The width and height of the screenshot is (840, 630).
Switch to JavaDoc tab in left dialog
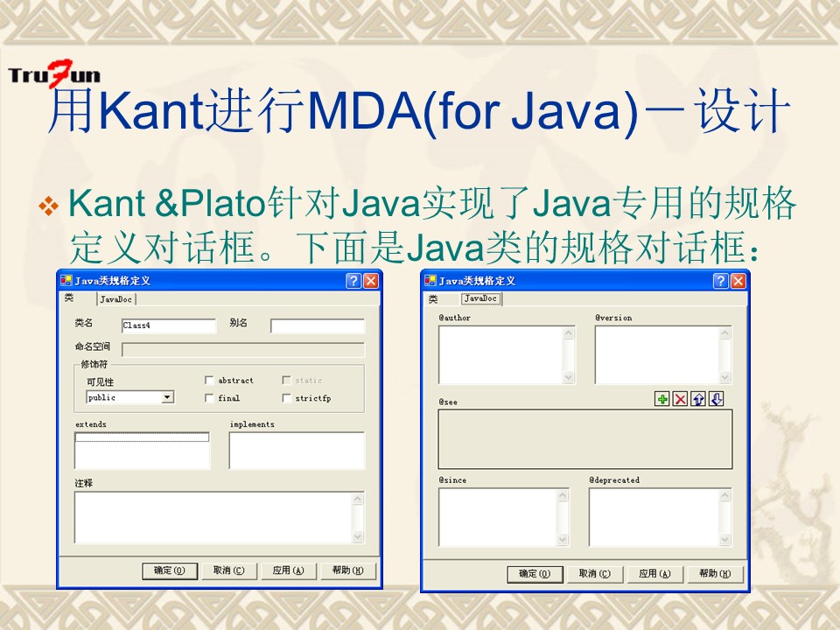(115, 299)
